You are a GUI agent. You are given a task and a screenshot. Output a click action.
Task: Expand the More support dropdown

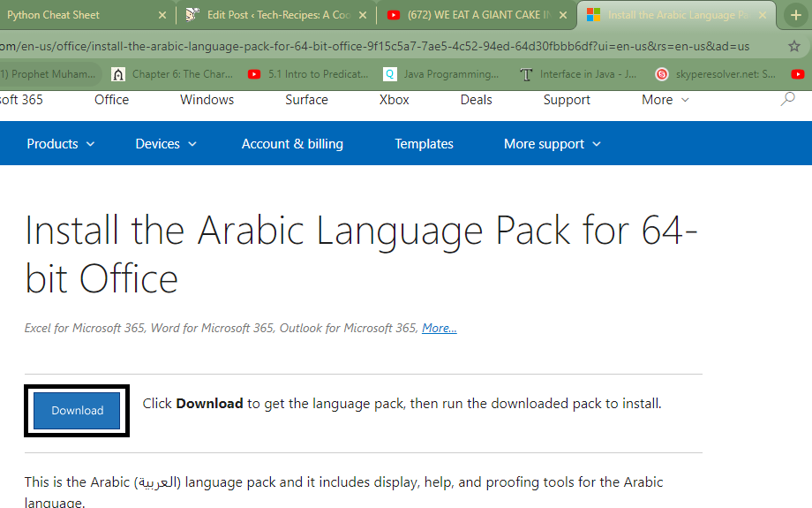[552, 144]
